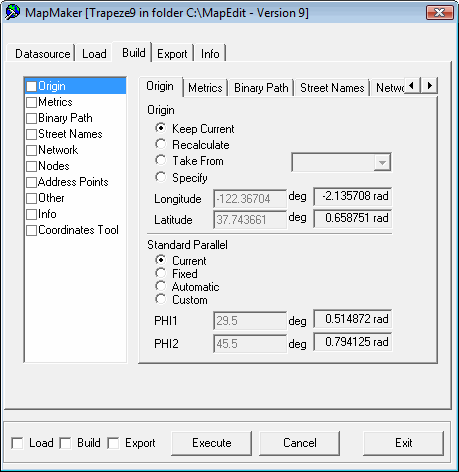Tick the Origin checkbox in the list
The height and width of the screenshot is (472, 459).
point(31,86)
